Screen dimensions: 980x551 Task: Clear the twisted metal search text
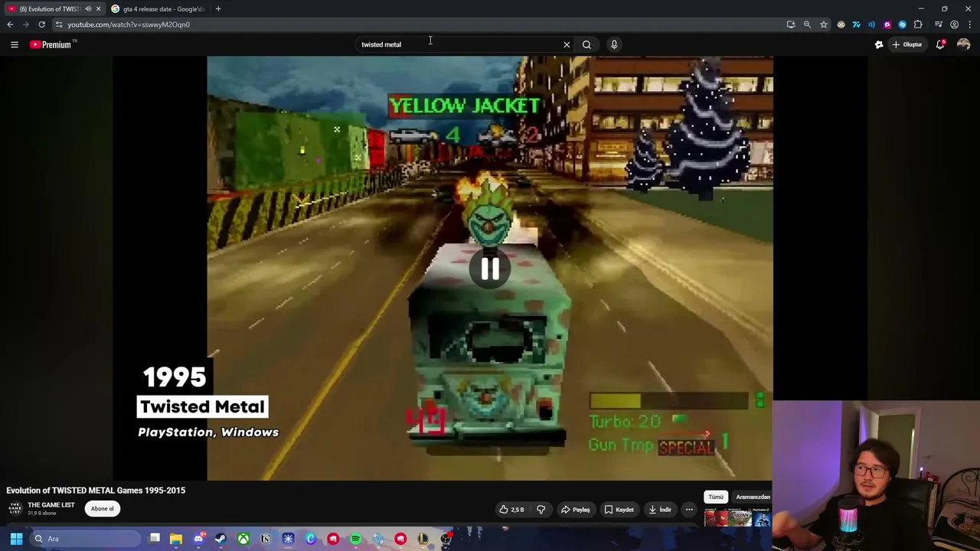coord(567,44)
